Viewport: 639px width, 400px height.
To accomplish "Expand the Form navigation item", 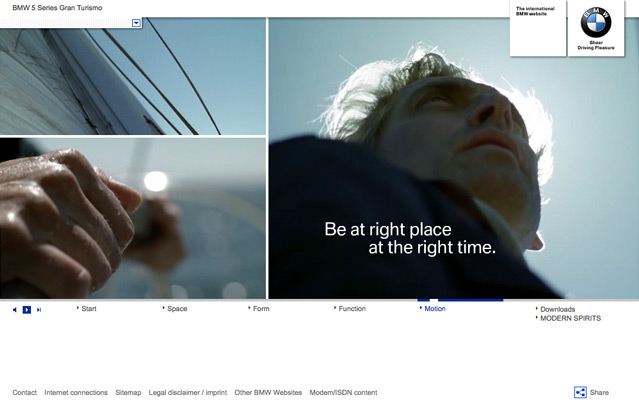I will tap(260, 309).
